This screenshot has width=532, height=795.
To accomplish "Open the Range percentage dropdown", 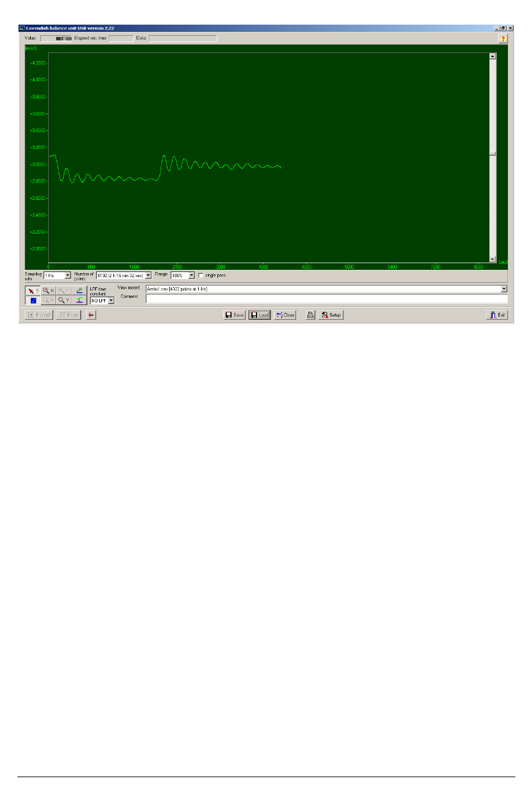I will coord(192,275).
